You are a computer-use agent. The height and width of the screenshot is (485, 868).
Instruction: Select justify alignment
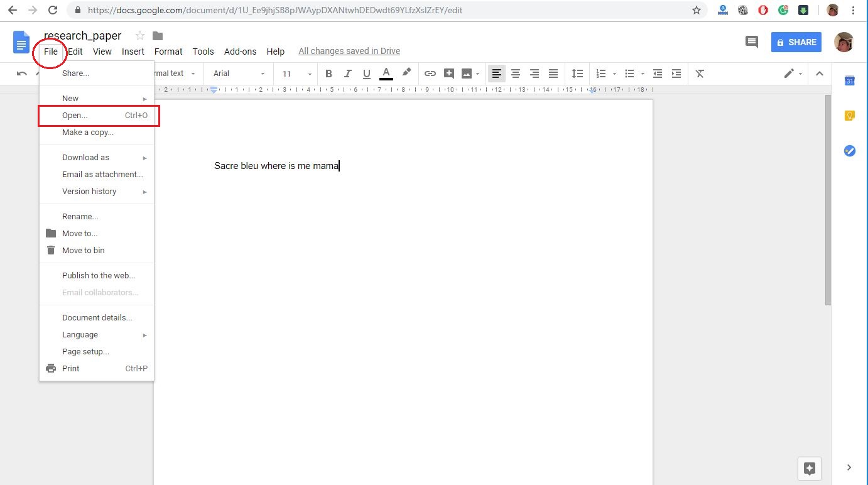pos(553,74)
